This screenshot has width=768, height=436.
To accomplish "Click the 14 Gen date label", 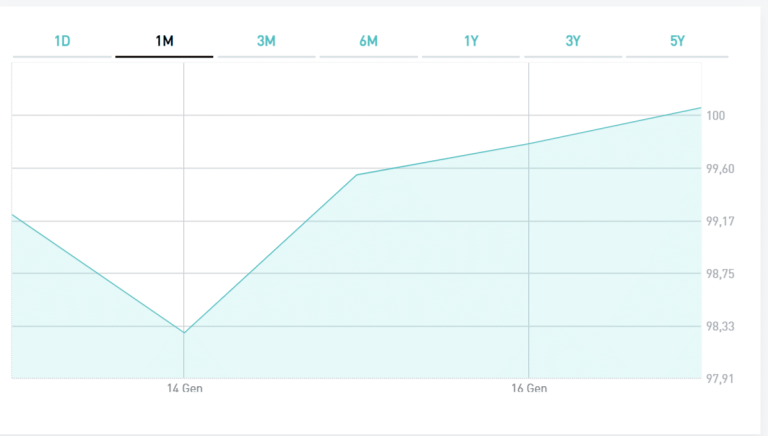I will pos(184,388).
